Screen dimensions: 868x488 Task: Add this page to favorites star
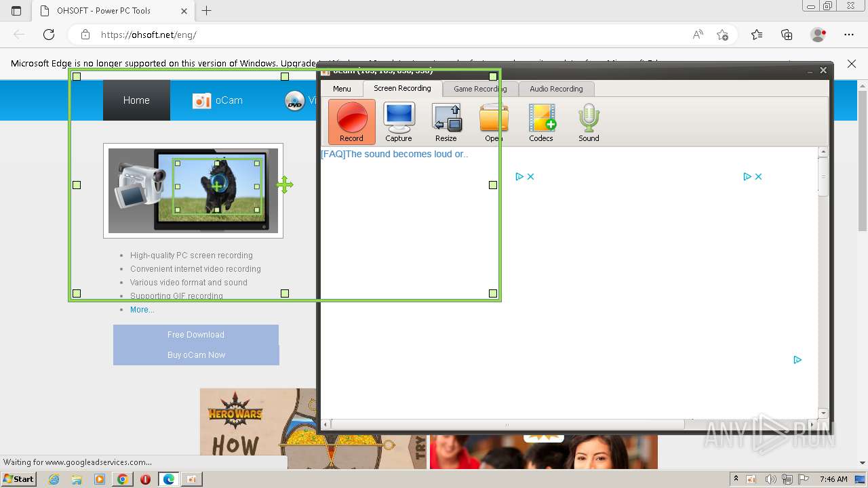pyautogui.click(x=722, y=35)
